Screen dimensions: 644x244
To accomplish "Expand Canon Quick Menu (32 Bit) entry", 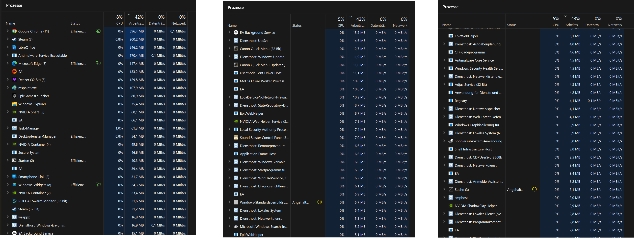I will pyautogui.click(x=229, y=48).
